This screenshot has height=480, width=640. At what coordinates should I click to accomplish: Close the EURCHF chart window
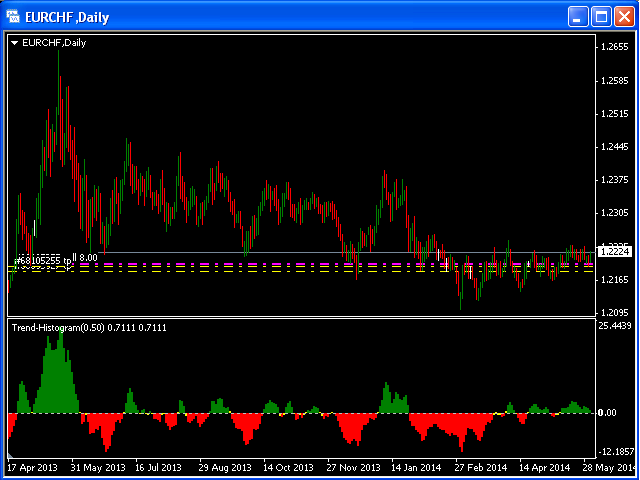624,17
